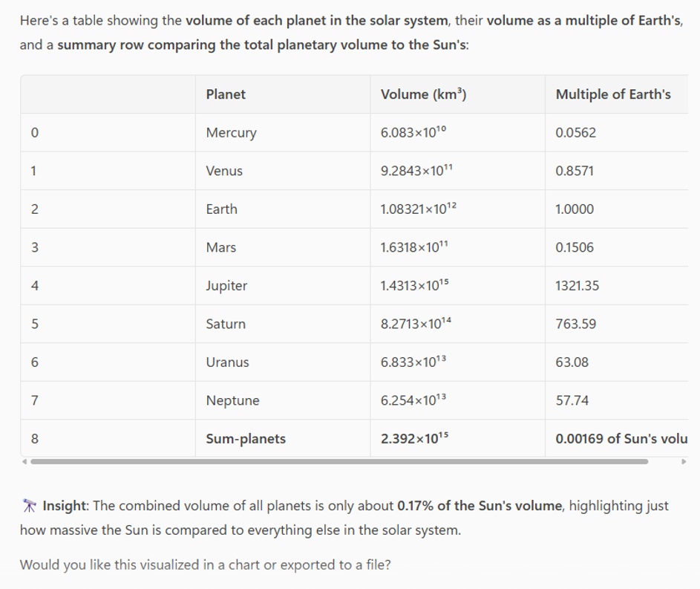Image resolution: width=700 pixels, height=589 pixels.
Task: Select the Planet column header
Action: [x=226, y=94]
